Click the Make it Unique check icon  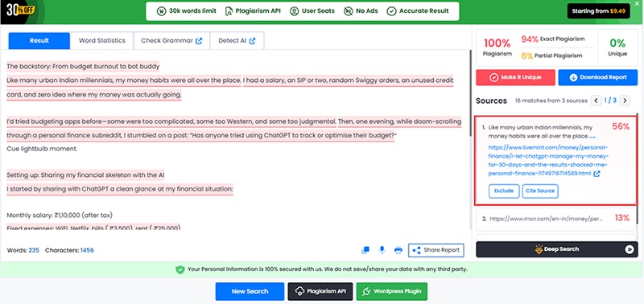pyautogui.click(x=493, y=77)
